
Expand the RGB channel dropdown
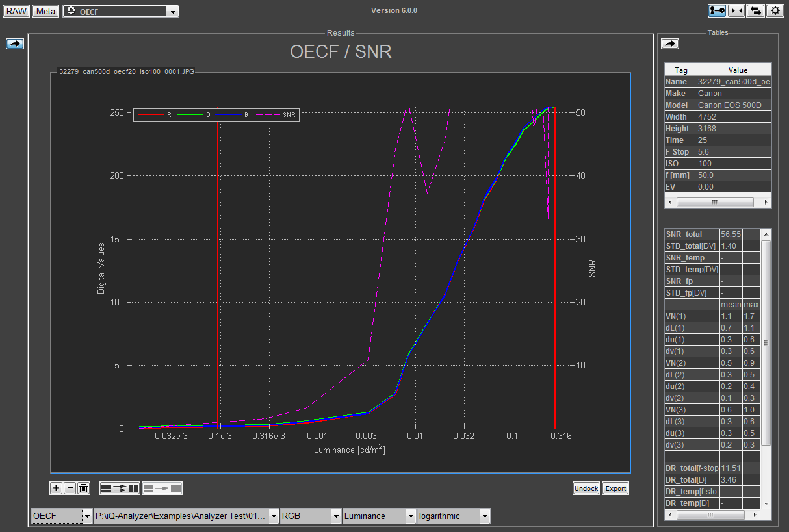click(336, 516)
